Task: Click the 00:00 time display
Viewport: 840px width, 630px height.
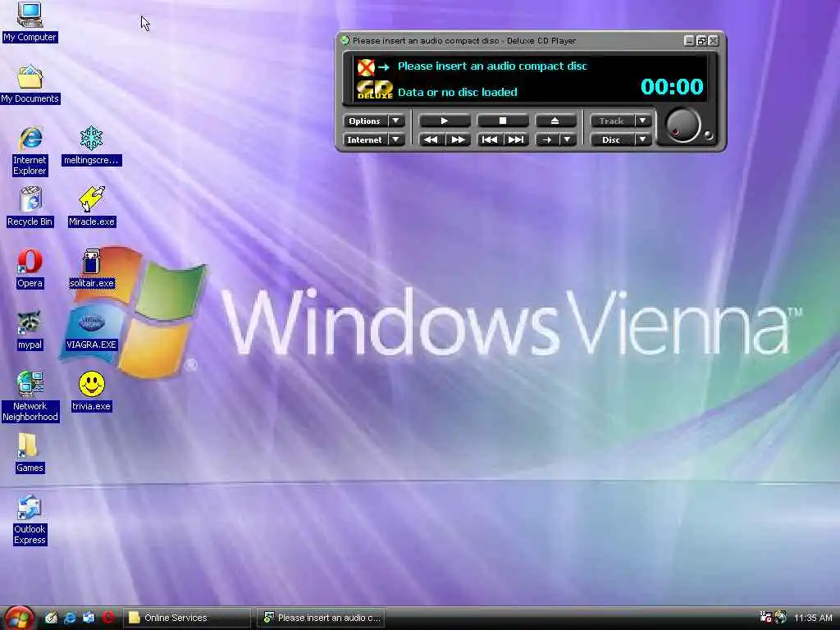Action: pos(672,86)
